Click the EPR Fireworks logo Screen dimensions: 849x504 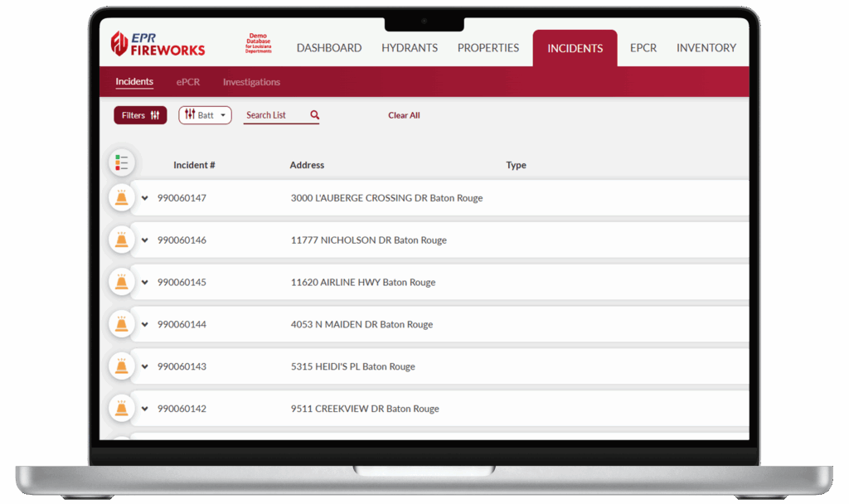158,44
